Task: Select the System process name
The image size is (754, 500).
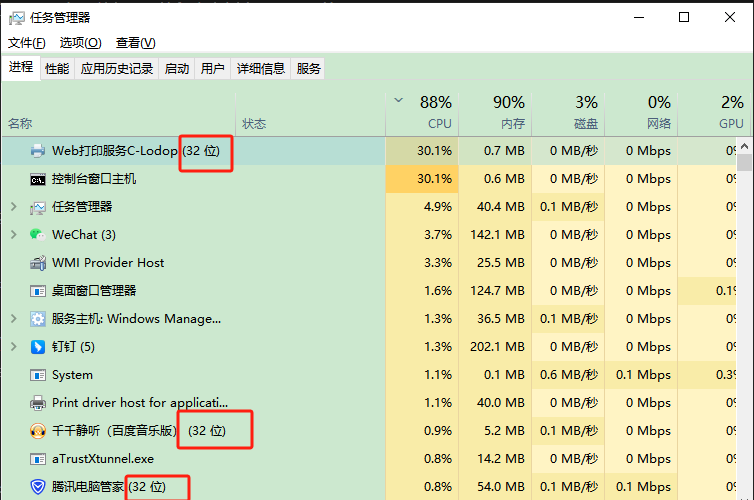Action: (72, 375)
